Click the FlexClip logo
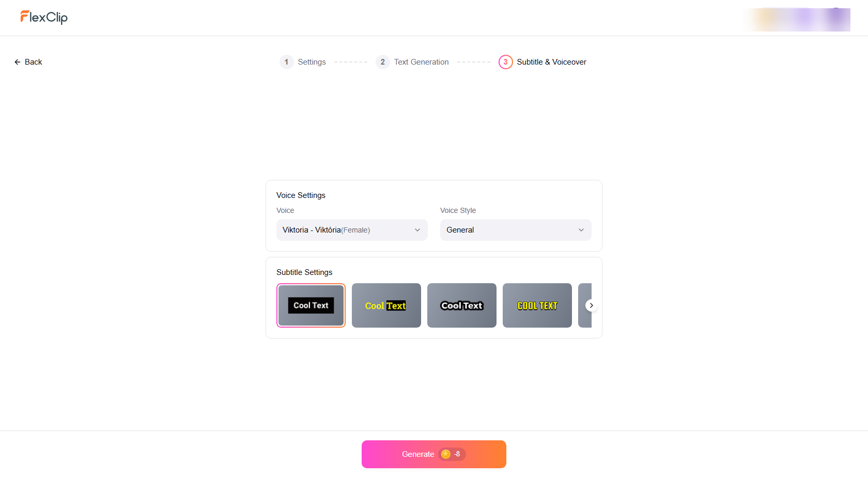Viewport: 868px width, 477px height. click(x=43, y=17)
